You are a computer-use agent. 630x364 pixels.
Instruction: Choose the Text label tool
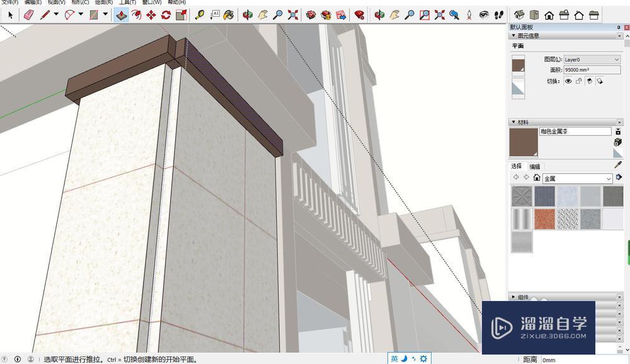[215, 15]
